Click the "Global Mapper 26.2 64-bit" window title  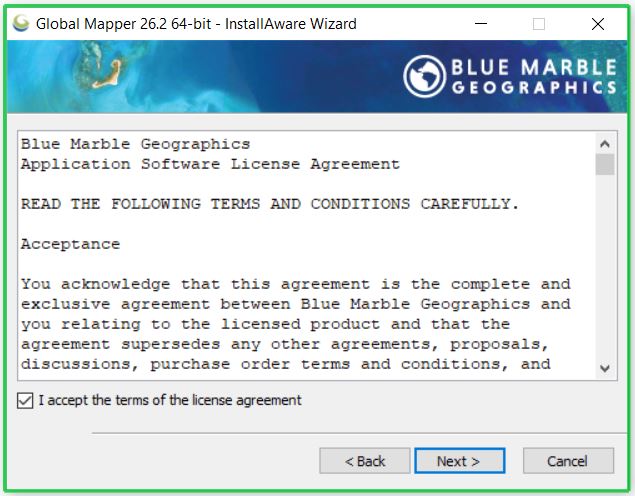(x=195, y=23)
